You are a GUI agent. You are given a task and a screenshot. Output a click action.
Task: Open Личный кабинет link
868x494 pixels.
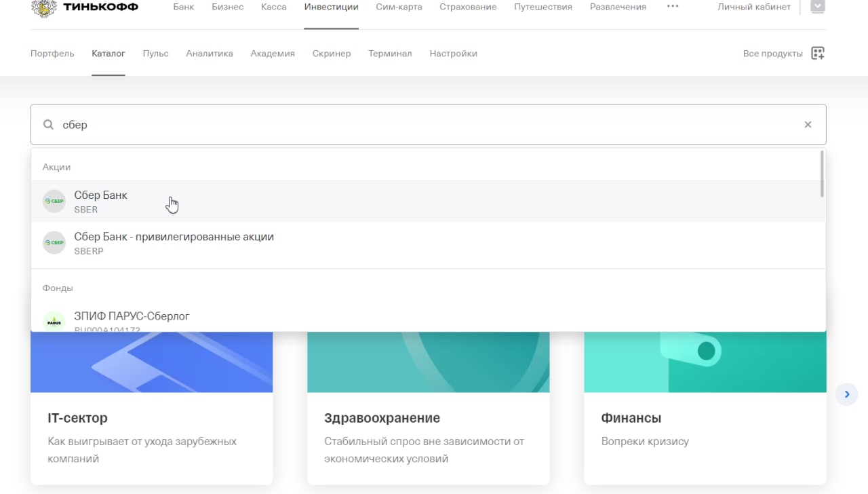point(754,7)
